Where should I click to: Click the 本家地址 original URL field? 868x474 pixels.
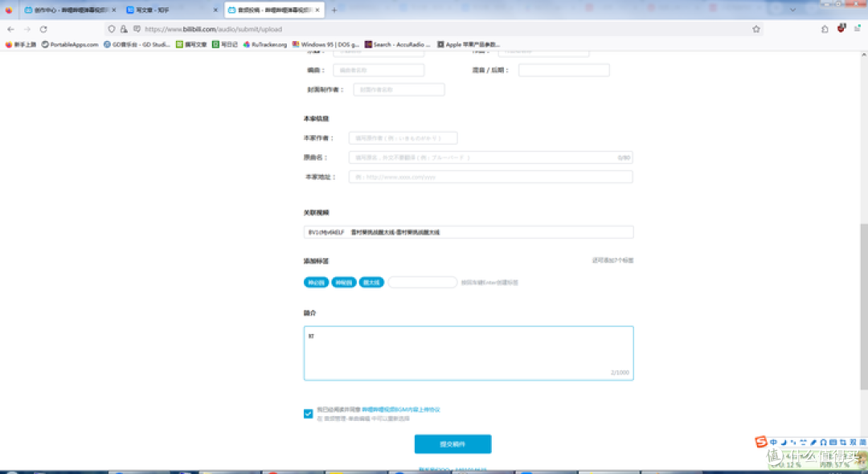point(490,177)
